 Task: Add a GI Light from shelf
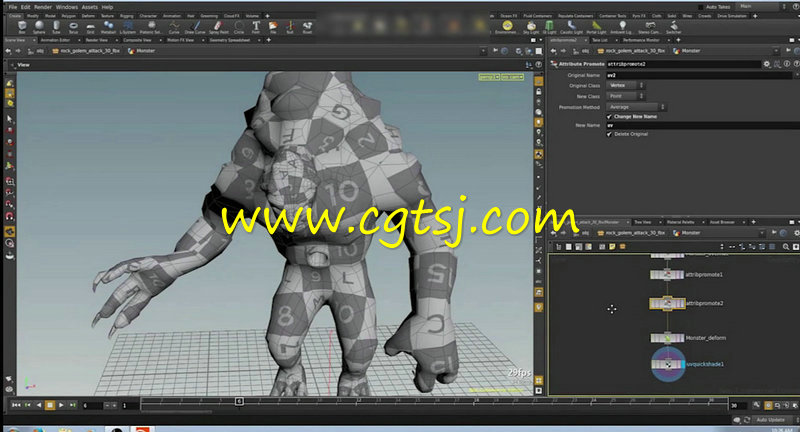tap(549, 27)
